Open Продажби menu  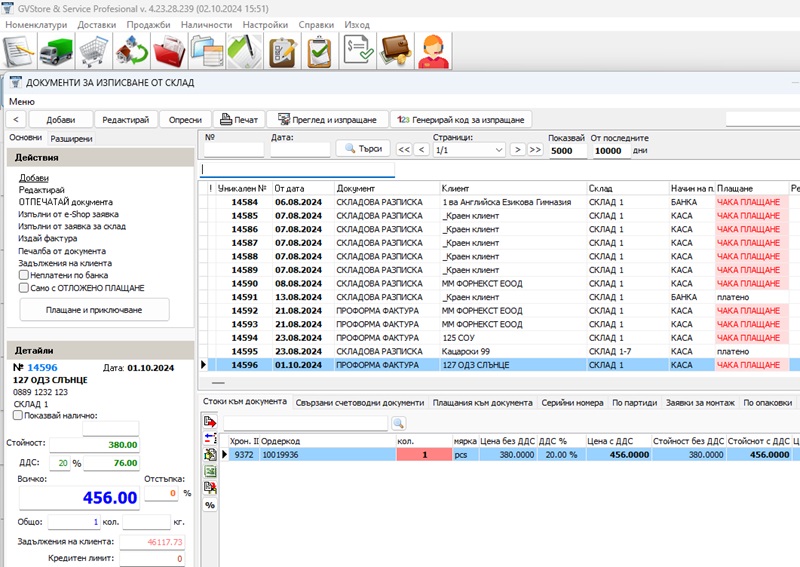click(x=148, y=24)
